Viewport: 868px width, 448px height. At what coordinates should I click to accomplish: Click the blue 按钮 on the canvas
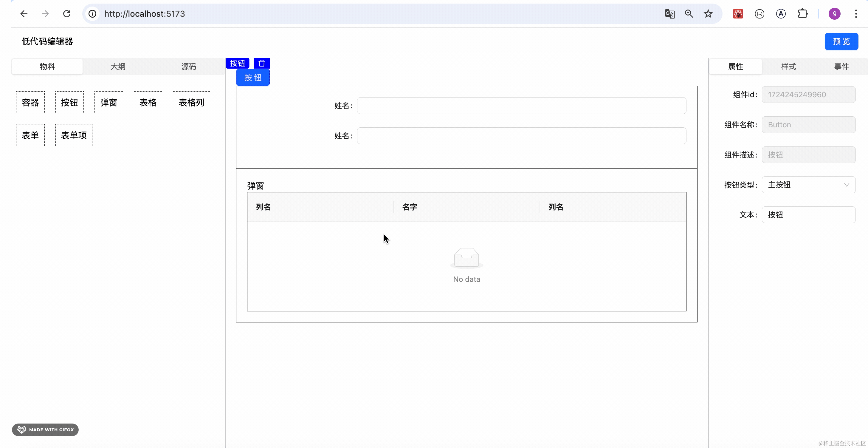coord(253,78)
